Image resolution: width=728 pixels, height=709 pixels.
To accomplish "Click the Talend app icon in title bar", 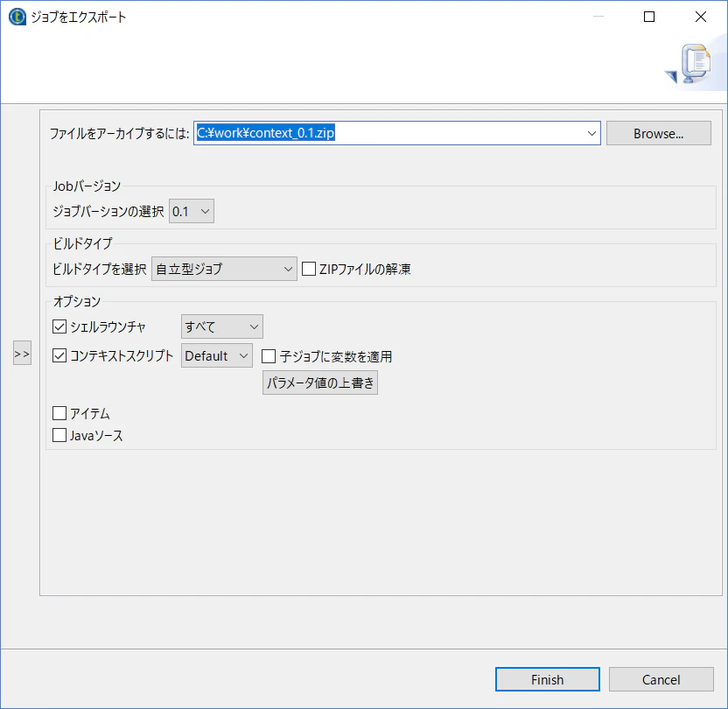I will pyautogui.click(x=17, y=18).
